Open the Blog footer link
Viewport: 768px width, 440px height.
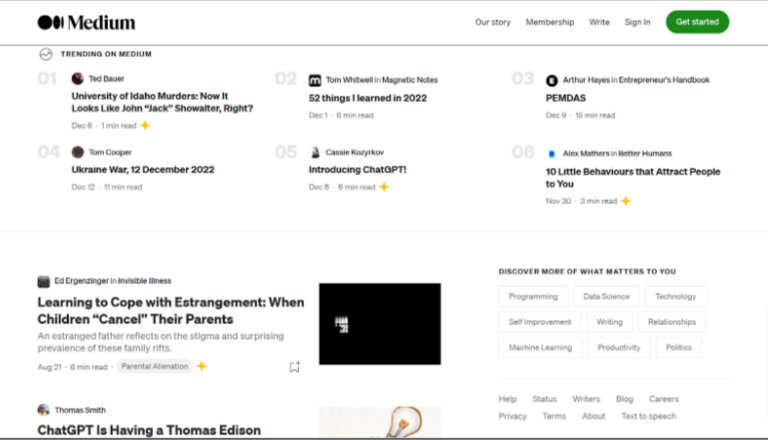click(x=624, y=399)
